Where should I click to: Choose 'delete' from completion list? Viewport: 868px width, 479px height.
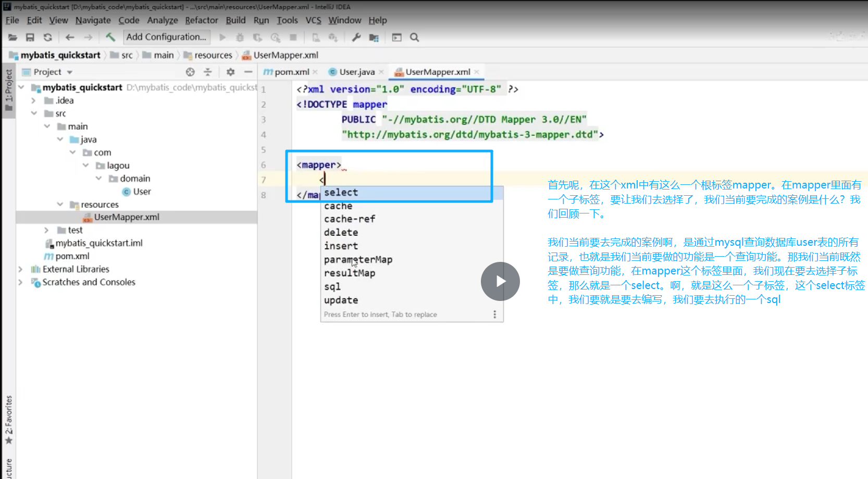[x=412, y=233]
